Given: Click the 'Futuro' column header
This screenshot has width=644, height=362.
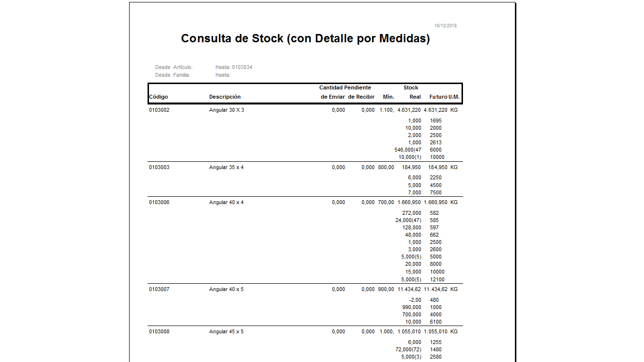Looking at the screenshot, I should [x=438, y=97].
